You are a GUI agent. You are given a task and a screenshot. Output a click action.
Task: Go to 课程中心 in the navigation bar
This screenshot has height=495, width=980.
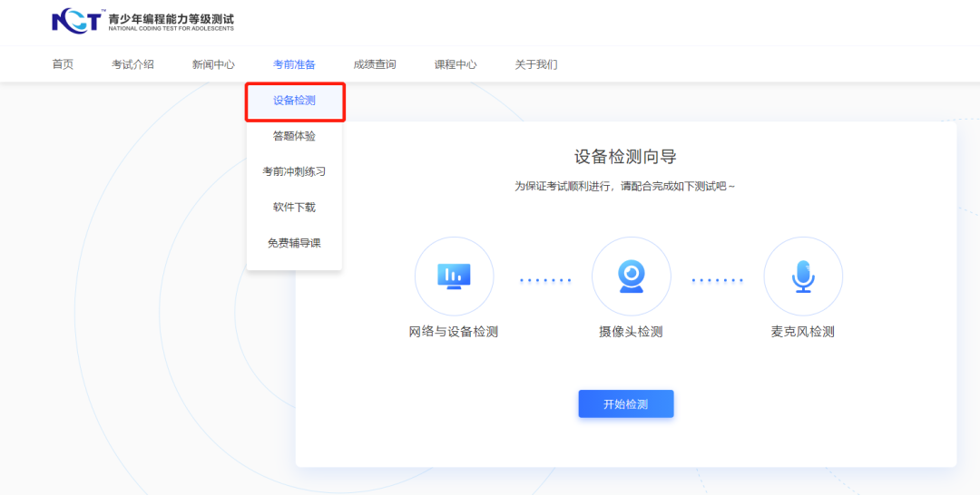[455, 64]
